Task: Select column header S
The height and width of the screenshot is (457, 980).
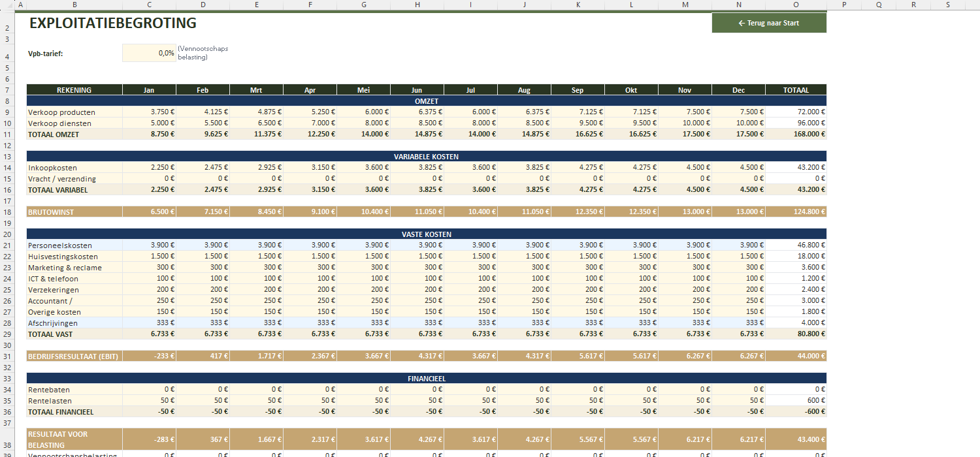Action: pos(948,5)
